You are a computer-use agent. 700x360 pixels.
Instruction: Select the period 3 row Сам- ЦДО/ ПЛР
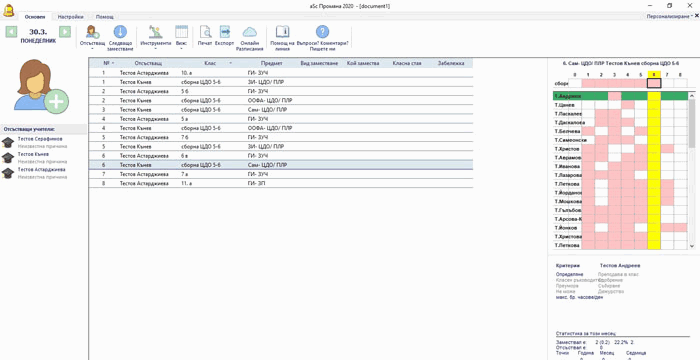tap(280, 109)
